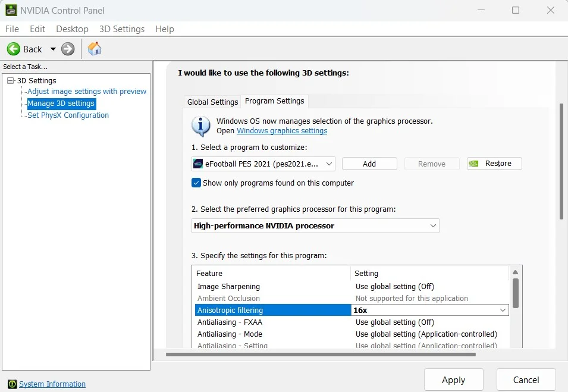Open the Back history dropdown arrow
Screen dimensions: 568x392
pyautogui.click(x=53, y=49)
